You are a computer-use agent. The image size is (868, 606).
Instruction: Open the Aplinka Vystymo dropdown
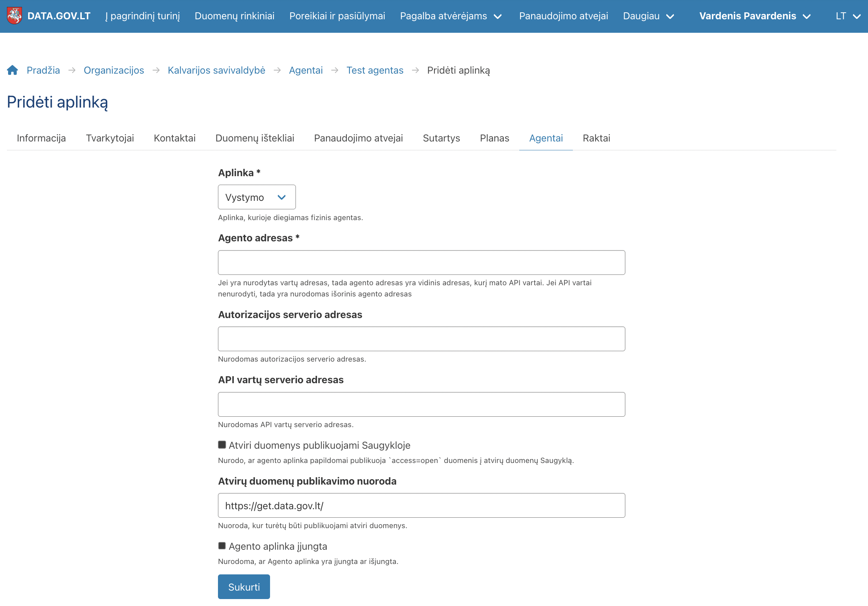257,197
